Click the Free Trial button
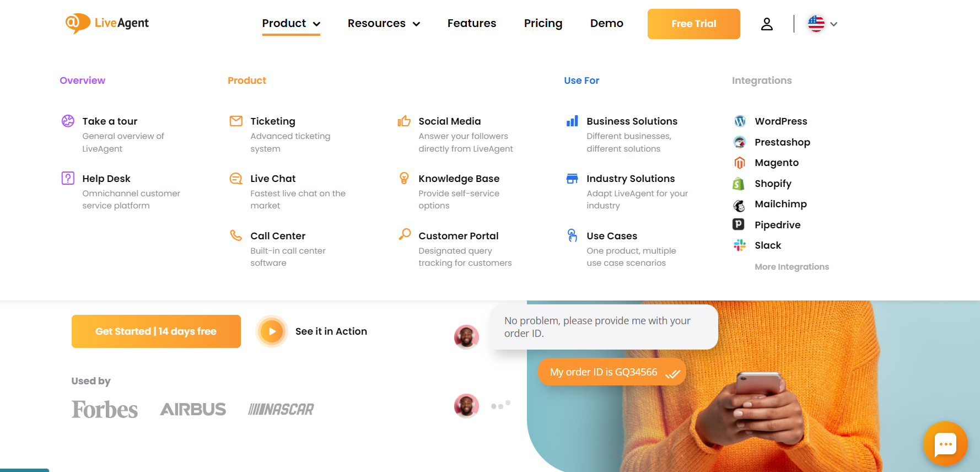This screenshot has width=980, height=472. click(x=693, y=24)
